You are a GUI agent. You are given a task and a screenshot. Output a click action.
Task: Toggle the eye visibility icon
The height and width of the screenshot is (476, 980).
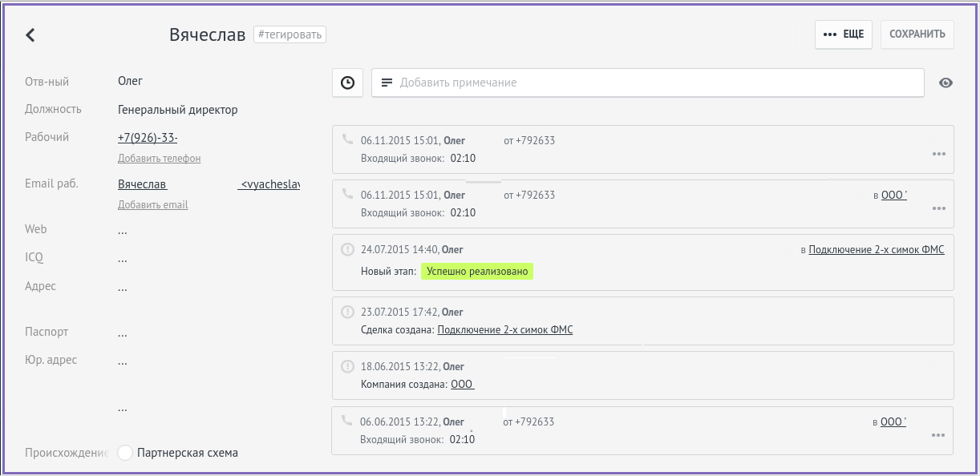pos(946,83)
